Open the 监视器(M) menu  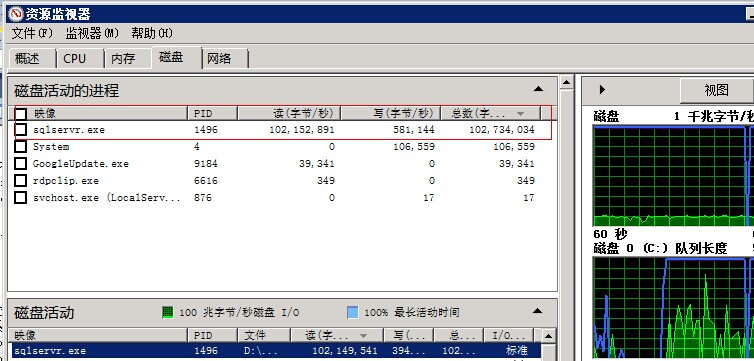point(92,33)
